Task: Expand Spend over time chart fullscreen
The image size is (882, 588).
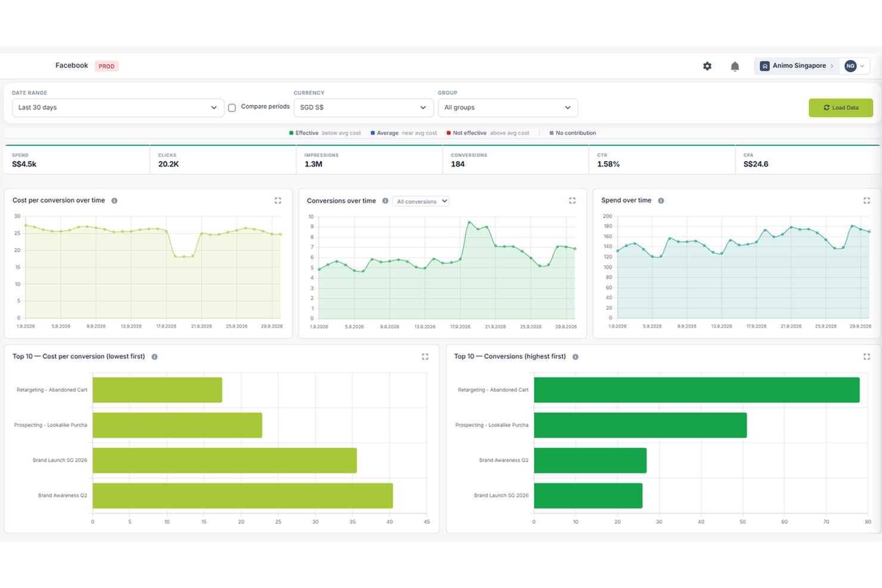Action: 867,201
